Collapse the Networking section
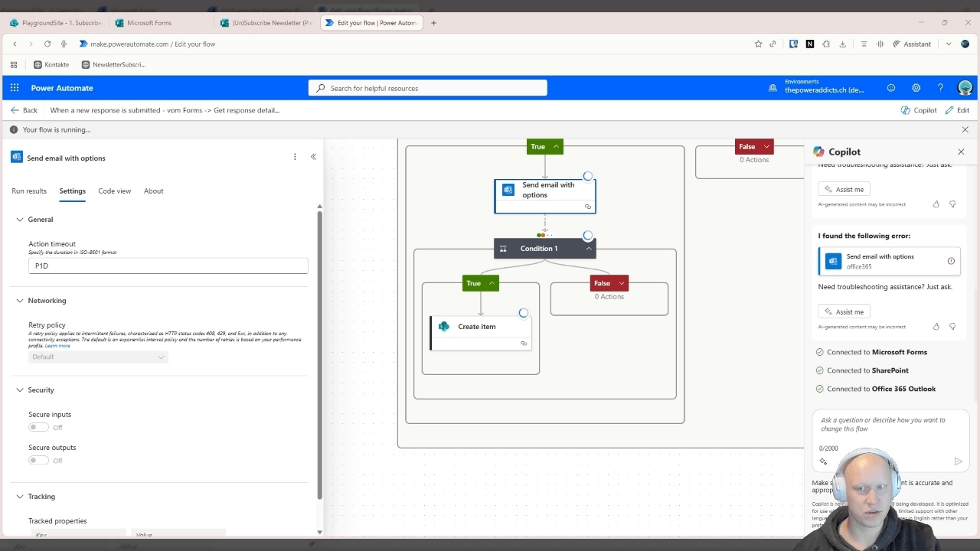The width and height of the screenshot is (980, 551). click(x=20, y=301)
